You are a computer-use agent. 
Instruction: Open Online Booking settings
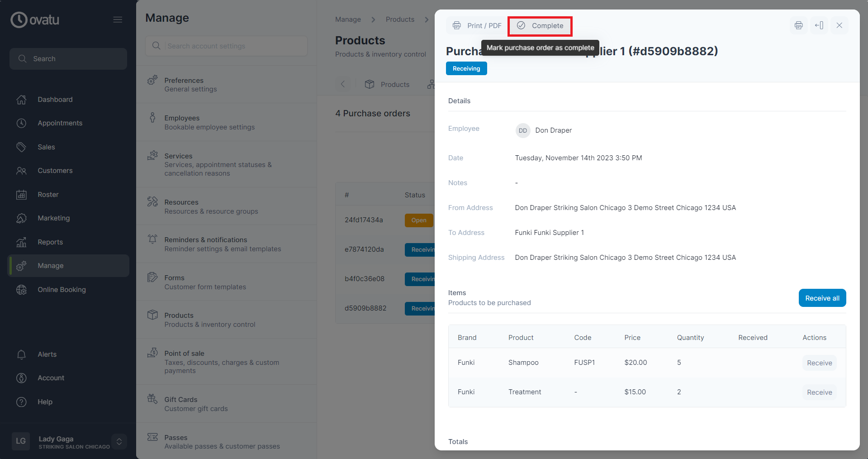pos(62,289)
